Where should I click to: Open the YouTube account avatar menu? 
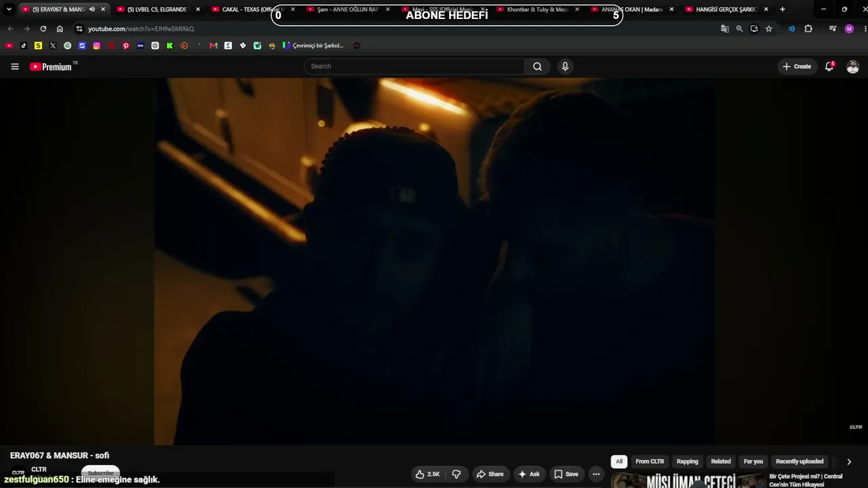[x=853, y=66]
